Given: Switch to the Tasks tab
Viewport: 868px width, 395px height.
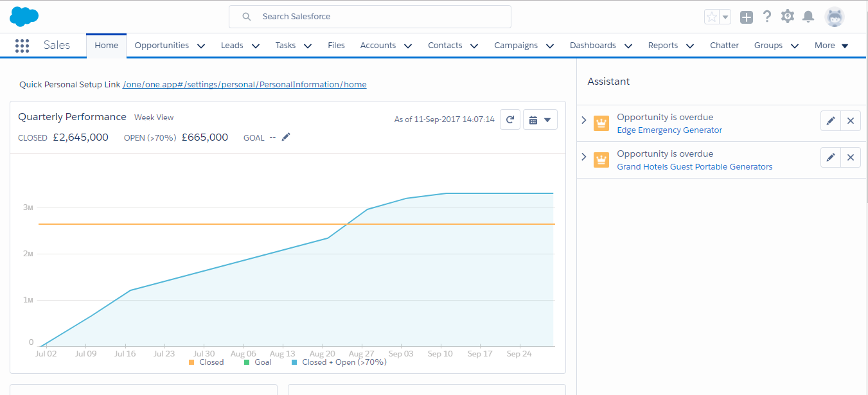Looking at the screenshot, I should (x=286, y=46).
